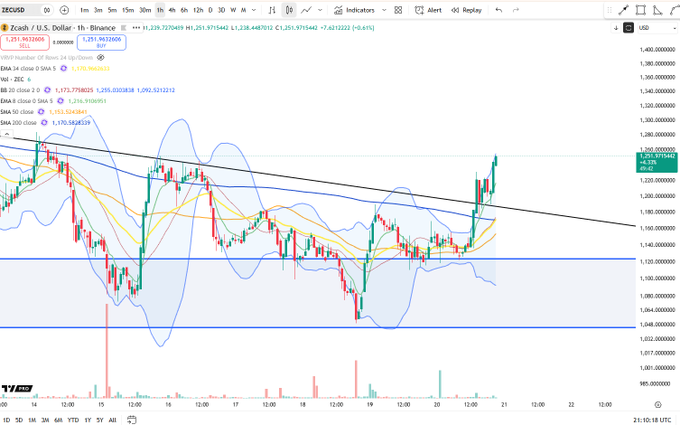Select the Vol · ZEC legend entry
Image resolution: width=680 pixels, height=425 pixels.
point(16,79)
